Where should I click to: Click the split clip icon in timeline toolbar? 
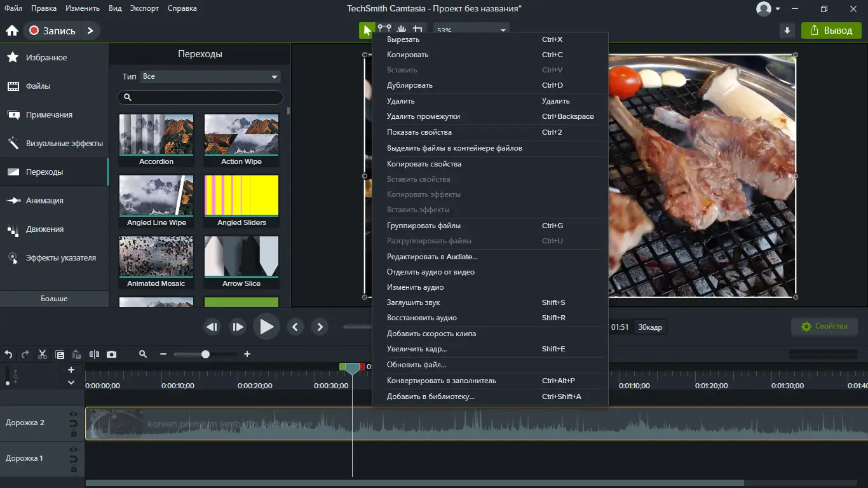(x=94, y=355)
